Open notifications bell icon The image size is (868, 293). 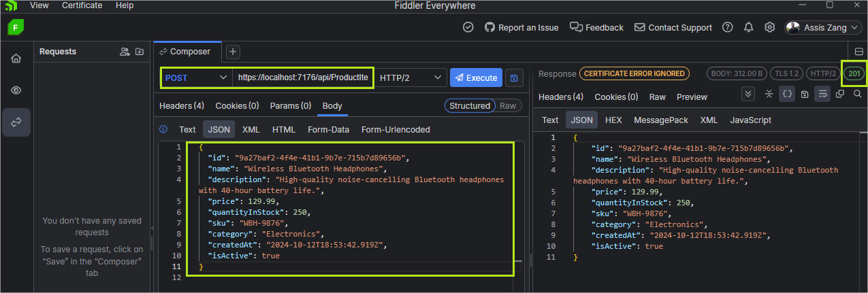click(749, 28)
